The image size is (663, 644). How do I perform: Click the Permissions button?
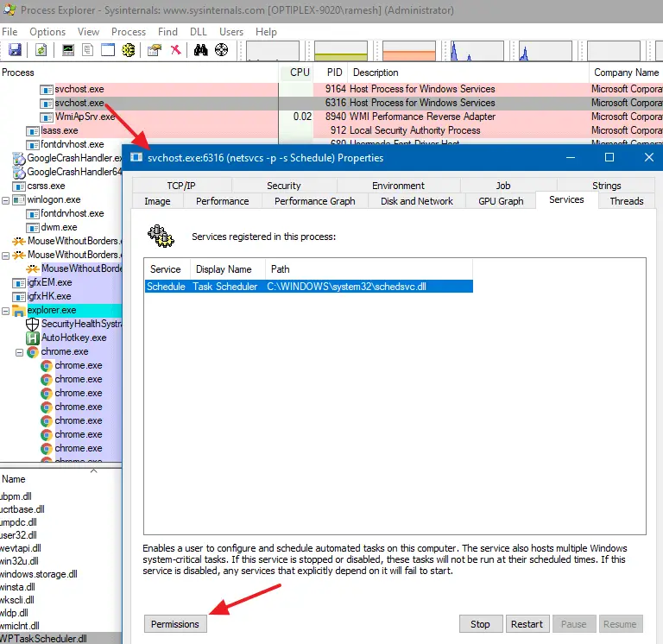tap(175, 624)
